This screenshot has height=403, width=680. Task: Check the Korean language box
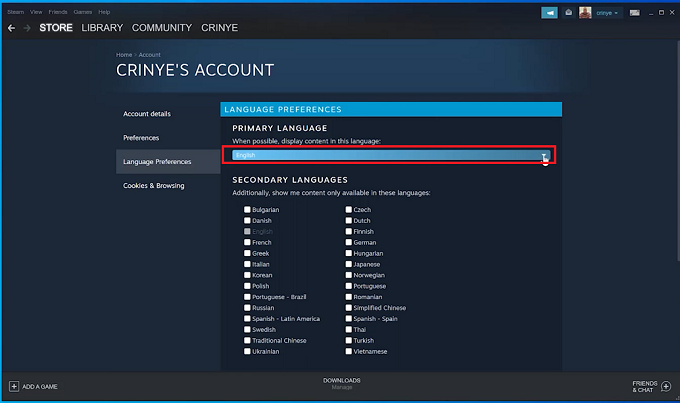click(247, 275)
